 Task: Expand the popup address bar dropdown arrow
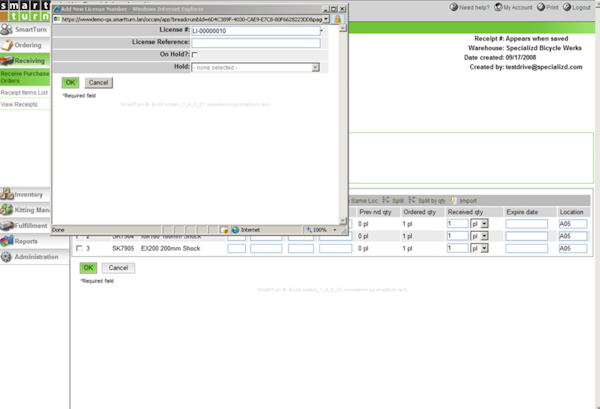click(326, 19)
